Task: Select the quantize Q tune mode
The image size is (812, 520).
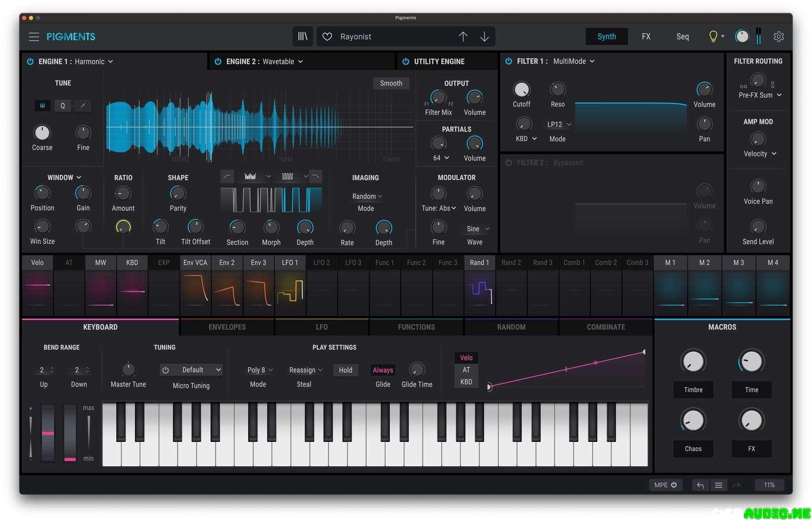Action: pos(62,106)
